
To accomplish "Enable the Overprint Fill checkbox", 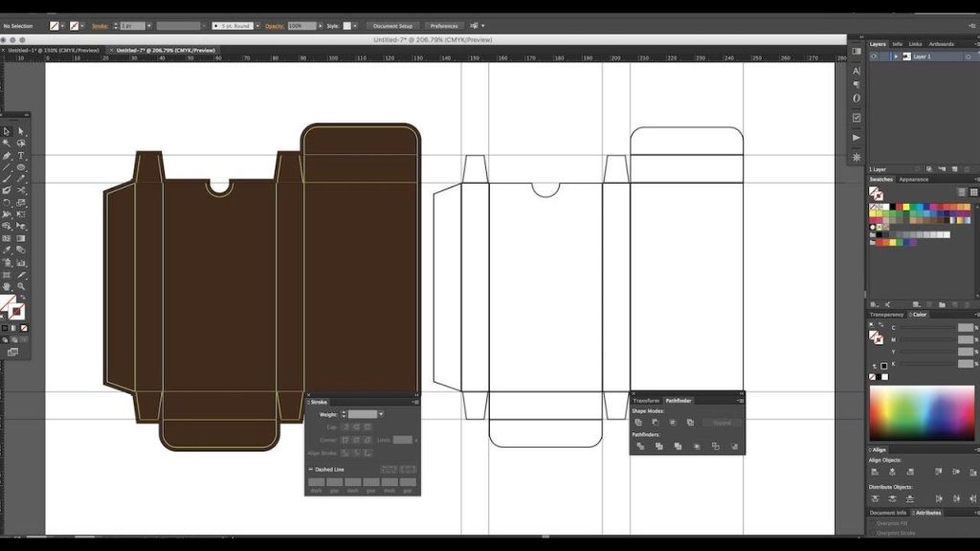I will click(873, 523).
